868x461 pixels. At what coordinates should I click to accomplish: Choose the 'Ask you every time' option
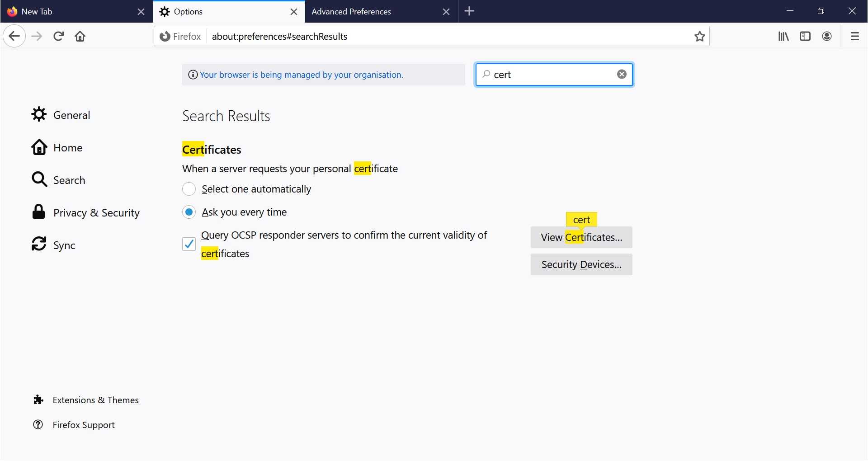click(x=189, y=212)
